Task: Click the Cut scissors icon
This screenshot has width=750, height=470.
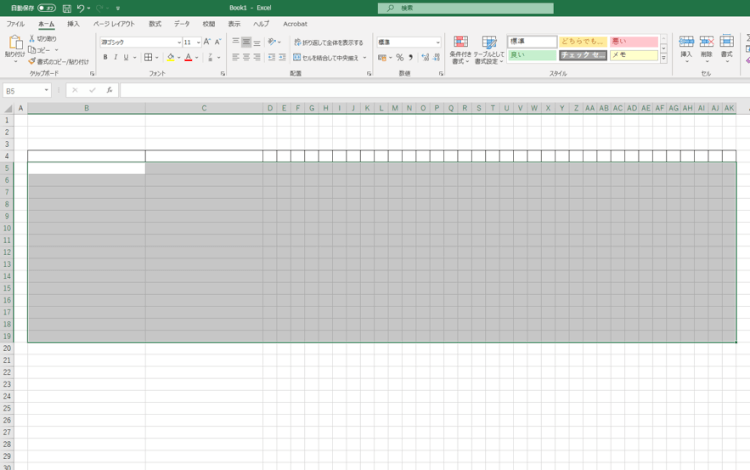Action: 32,38
